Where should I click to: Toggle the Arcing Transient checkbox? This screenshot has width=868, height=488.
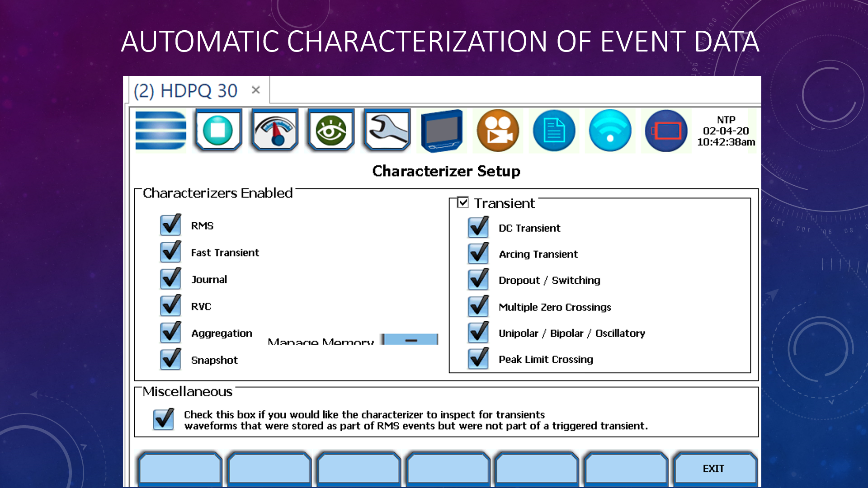tap(478, 254)
